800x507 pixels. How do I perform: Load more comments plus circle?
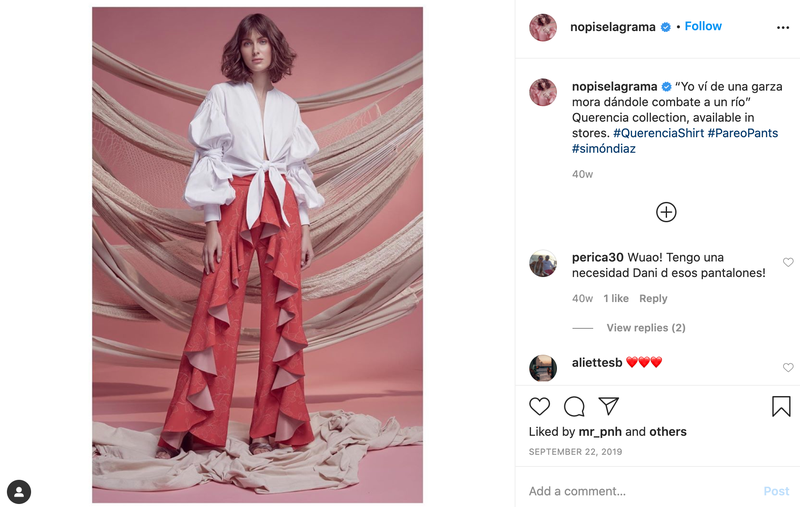coord(666,212)
